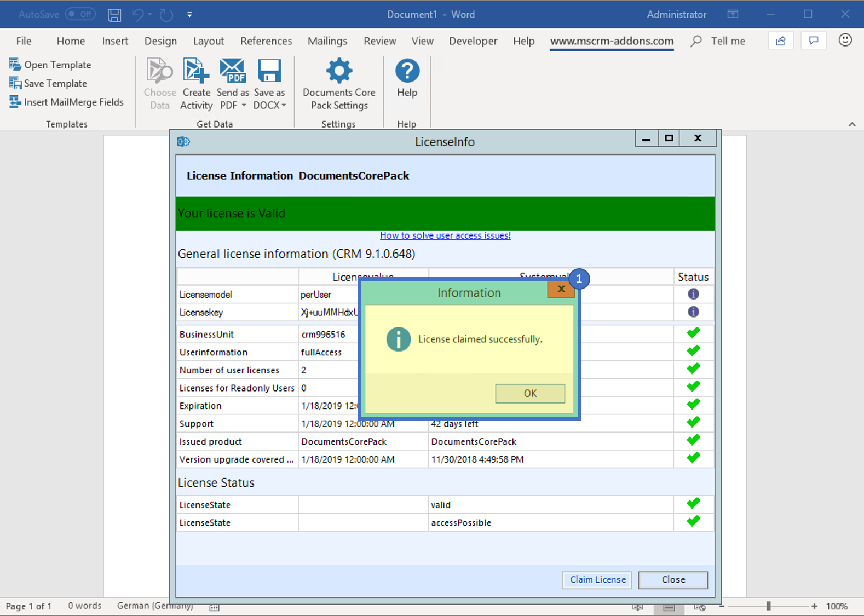Click Insert MailMerge Fields

point(66,102)
